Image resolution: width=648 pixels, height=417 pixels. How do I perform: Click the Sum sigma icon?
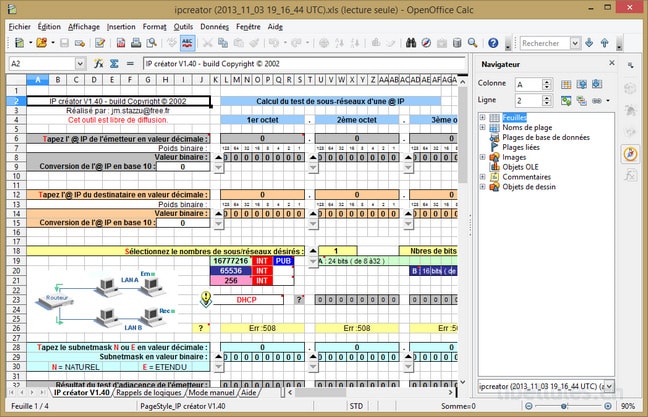[114, 64]
